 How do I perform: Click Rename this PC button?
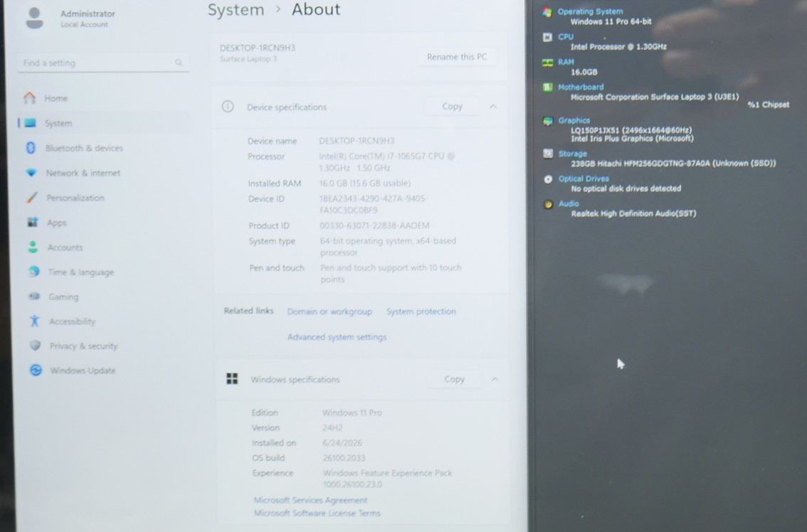(456, 57)
